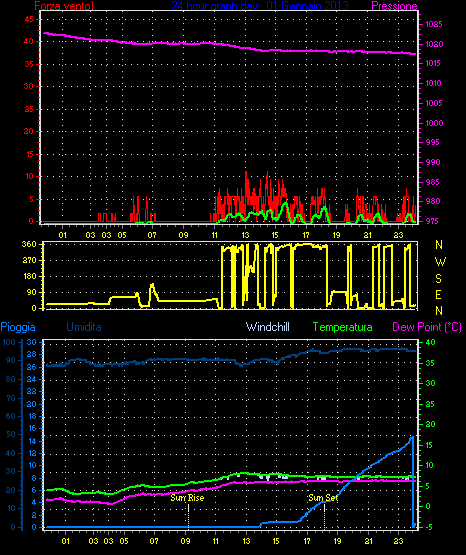Click the yellow "W" compass letter
466x555 pixels.
[x=440, y=262]
